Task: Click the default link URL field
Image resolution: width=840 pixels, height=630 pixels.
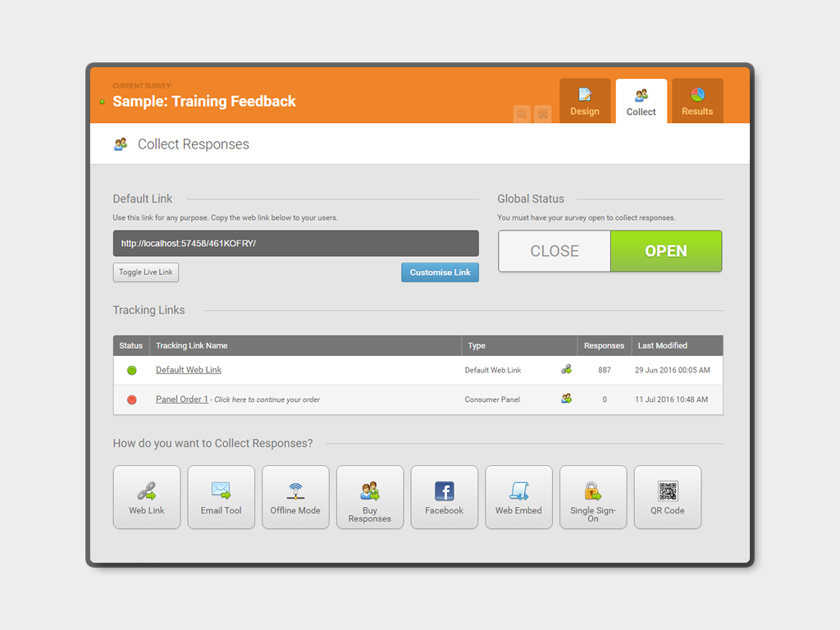Action: coord(295,244)
